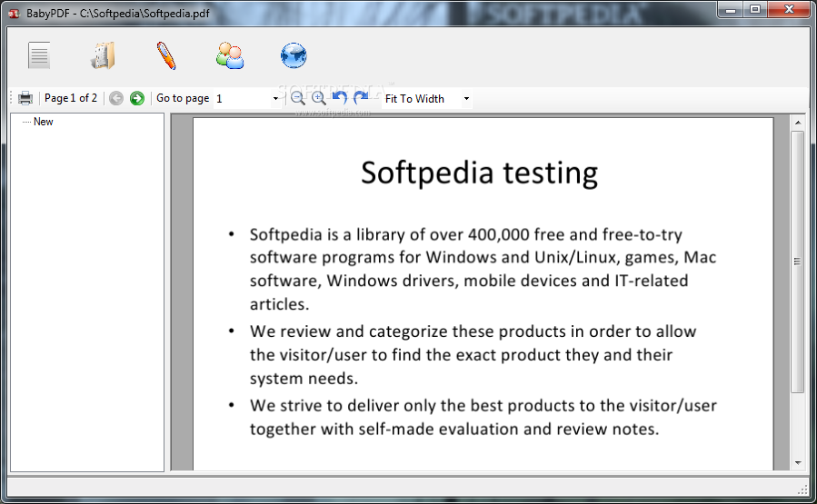Open the users people icon
Viewport: 817px width, 504px height.
coord(229,56)
